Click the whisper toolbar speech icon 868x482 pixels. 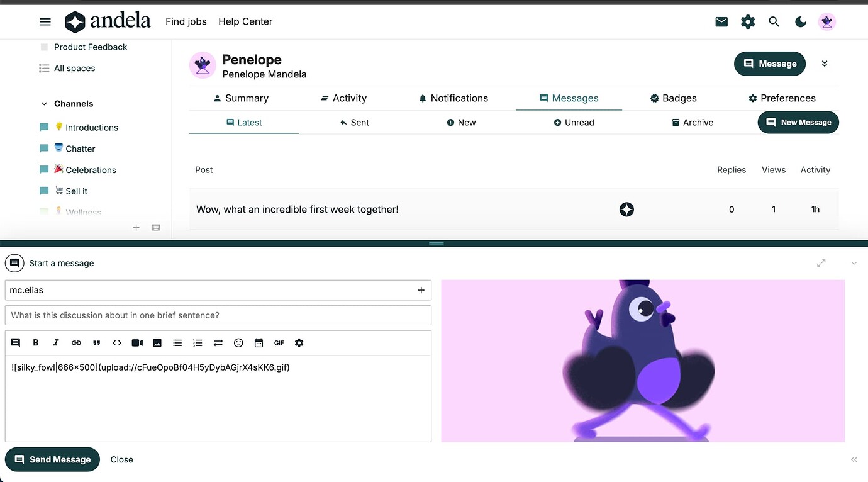click(16, 343)
